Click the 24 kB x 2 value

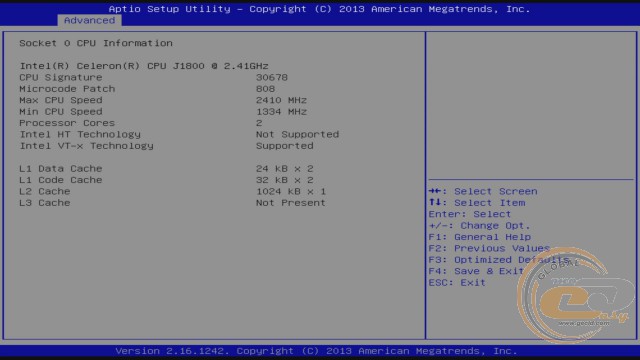284,169
